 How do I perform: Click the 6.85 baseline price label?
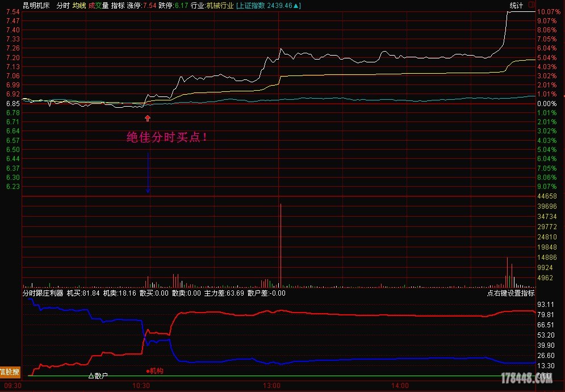coord(13,104)
